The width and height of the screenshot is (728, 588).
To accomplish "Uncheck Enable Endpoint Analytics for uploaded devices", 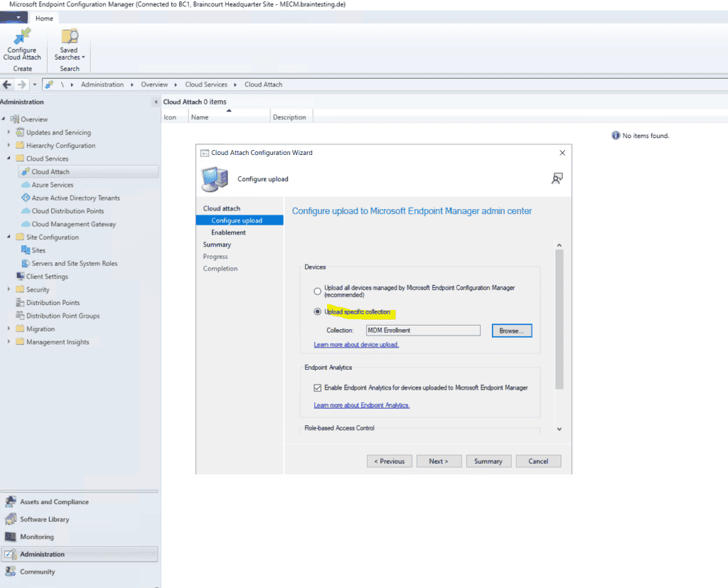I will (316, 387).
